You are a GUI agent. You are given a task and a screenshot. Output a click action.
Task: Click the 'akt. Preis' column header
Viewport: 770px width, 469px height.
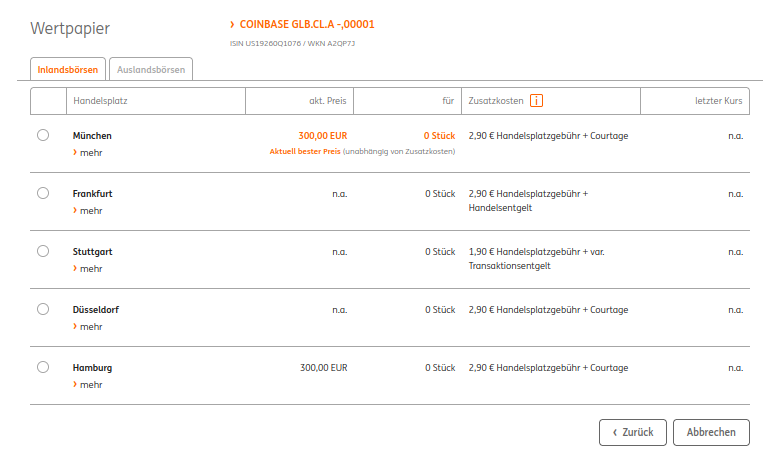tap(328, 101)
